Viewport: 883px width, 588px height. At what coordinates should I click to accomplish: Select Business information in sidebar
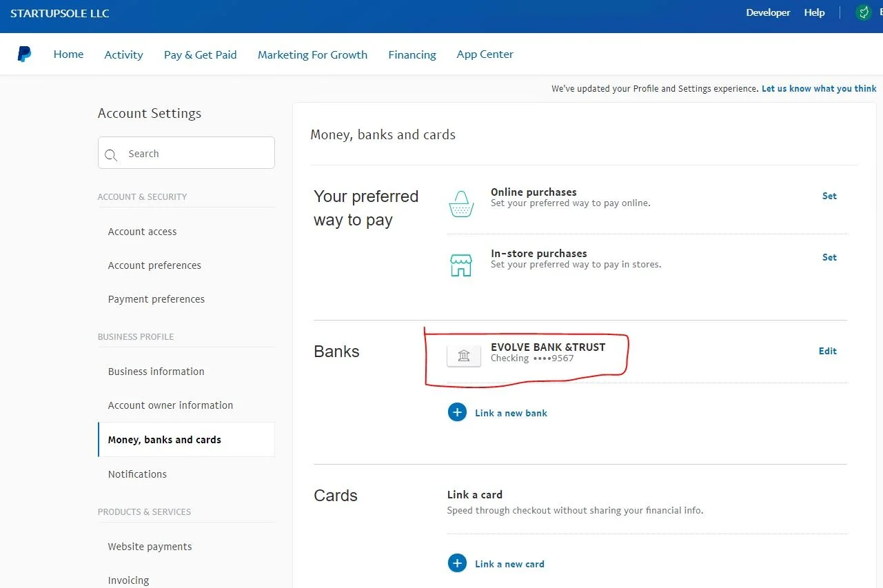(156, 372)
